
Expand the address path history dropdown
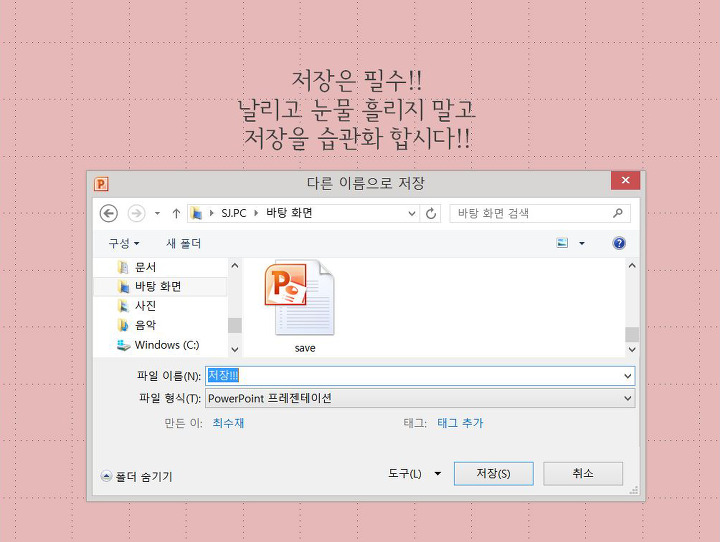click(412, 213)
